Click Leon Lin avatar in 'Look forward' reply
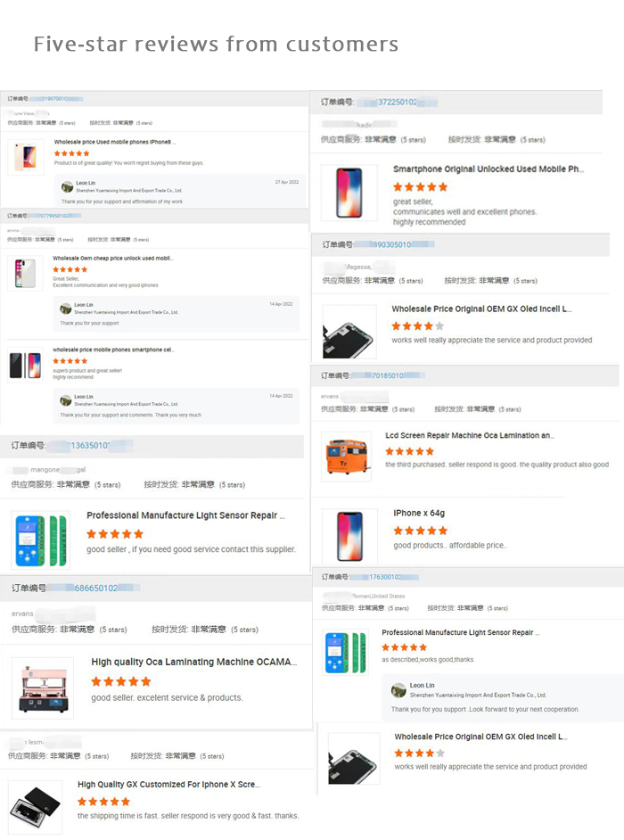The image size is (624, 840). pyautogui.click(x=398, y=690)
